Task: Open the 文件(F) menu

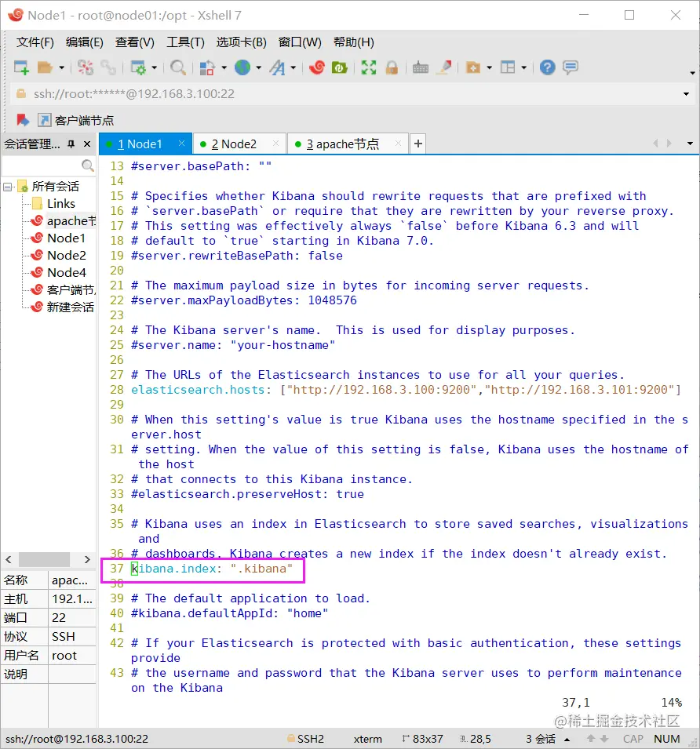Action: 35,42
